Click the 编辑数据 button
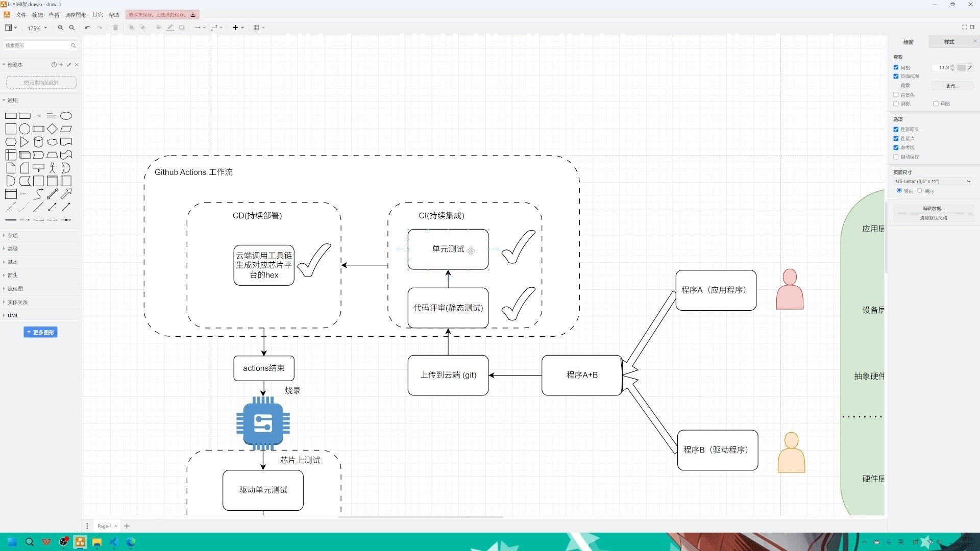This screenshot has width=980, height=551. (933, 208)
